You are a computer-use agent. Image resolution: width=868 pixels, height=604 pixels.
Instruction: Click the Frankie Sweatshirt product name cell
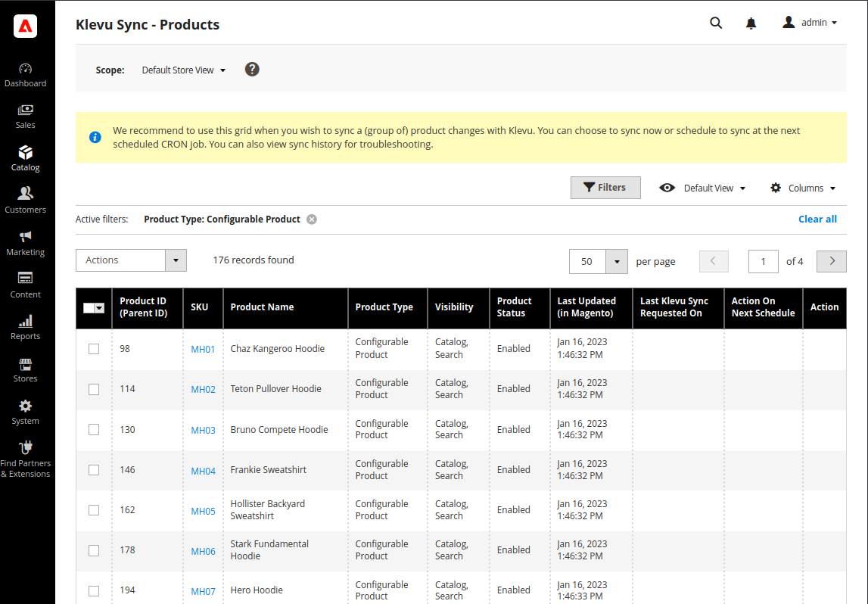pos(285,470)
